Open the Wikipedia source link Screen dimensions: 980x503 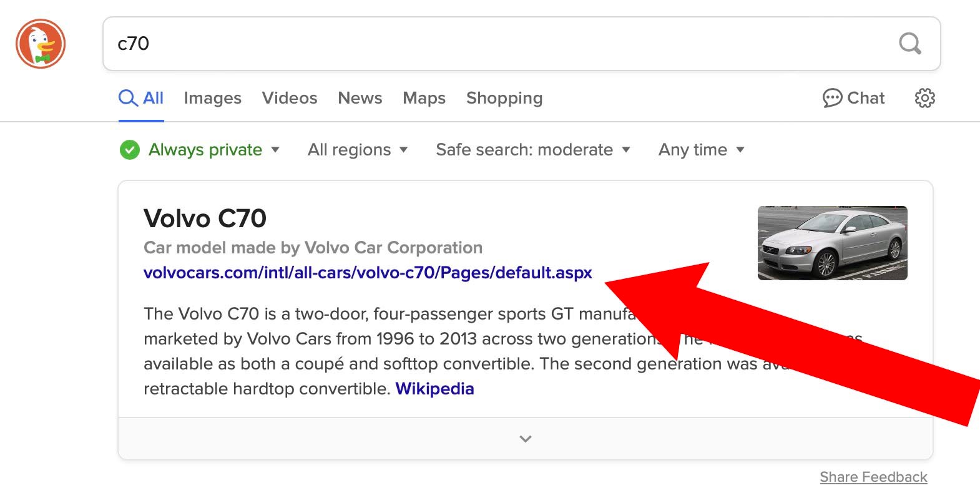point(434,389)
